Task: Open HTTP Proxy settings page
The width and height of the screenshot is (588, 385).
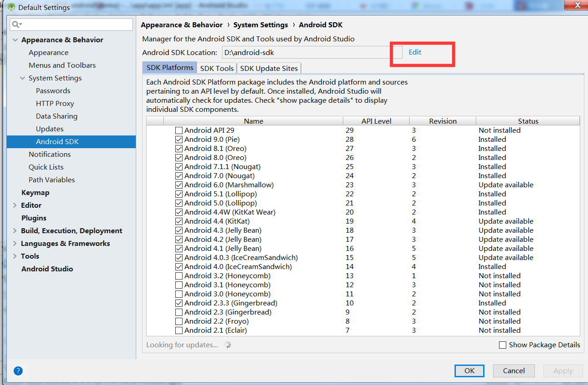Action: (55, 104)
